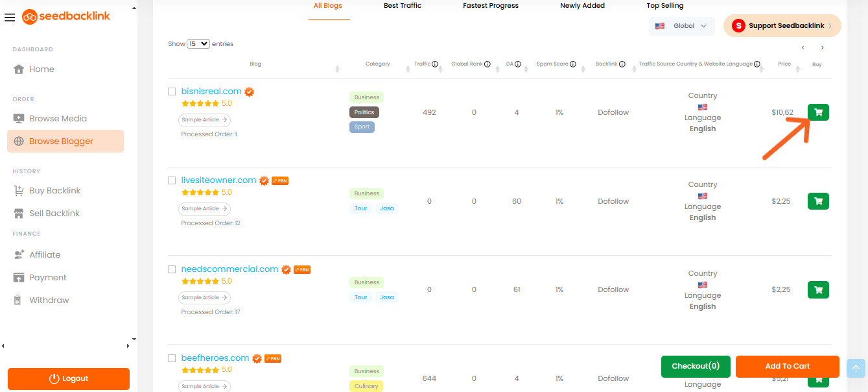Click the Support Seedbacklink button
The width and height of the screenshot is (868, 392).
[x=782, y=26]
